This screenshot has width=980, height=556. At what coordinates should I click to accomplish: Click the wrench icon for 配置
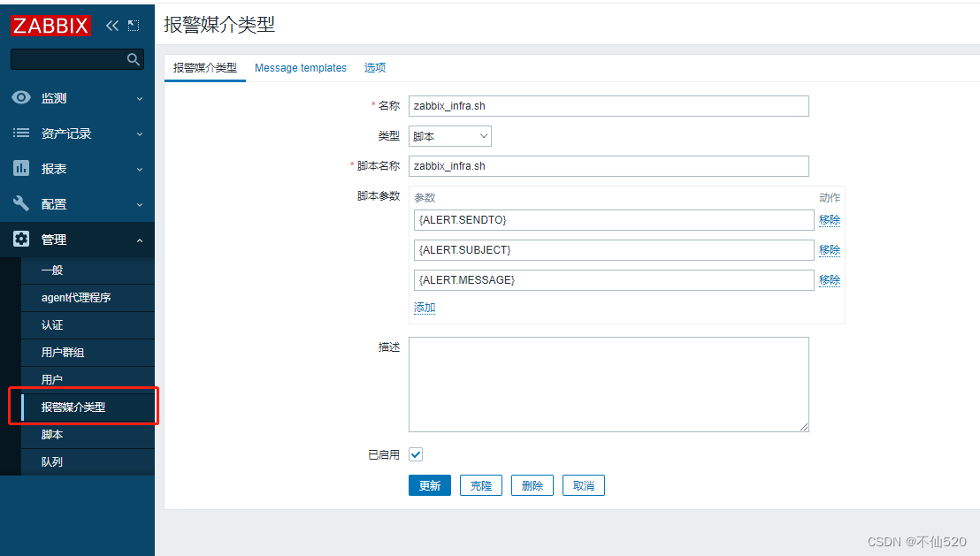point(21,203)
